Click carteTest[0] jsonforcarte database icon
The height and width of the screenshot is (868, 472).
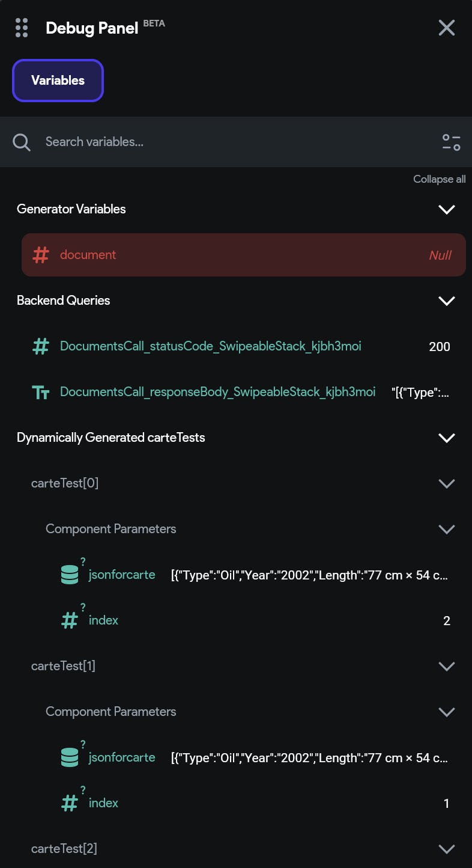70,575
